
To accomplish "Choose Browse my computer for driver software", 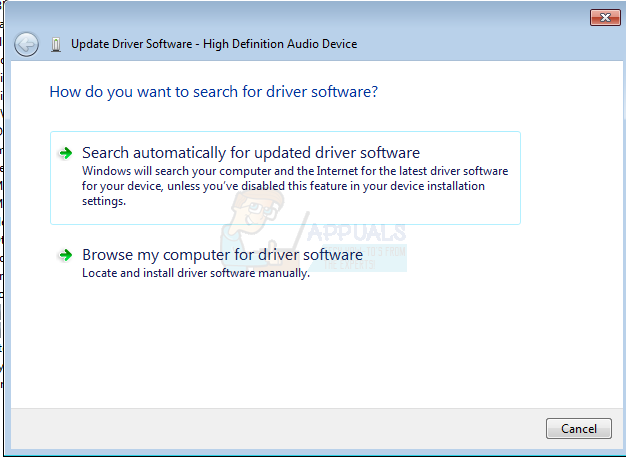I will [285, 263].
